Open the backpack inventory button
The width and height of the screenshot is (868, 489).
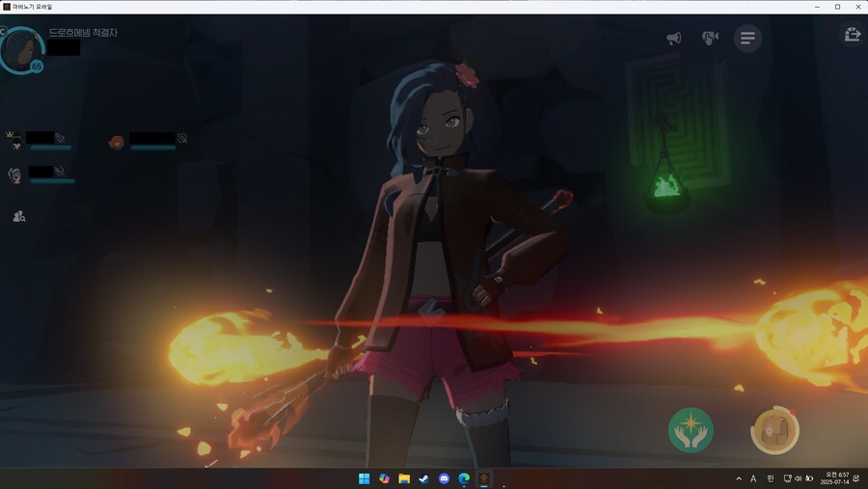[x=774, y=430]
